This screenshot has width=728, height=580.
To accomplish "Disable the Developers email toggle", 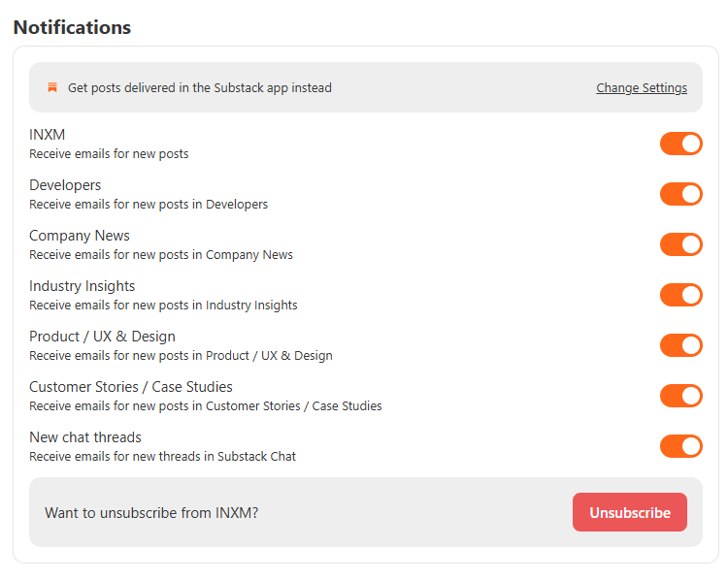I will 680,194.
